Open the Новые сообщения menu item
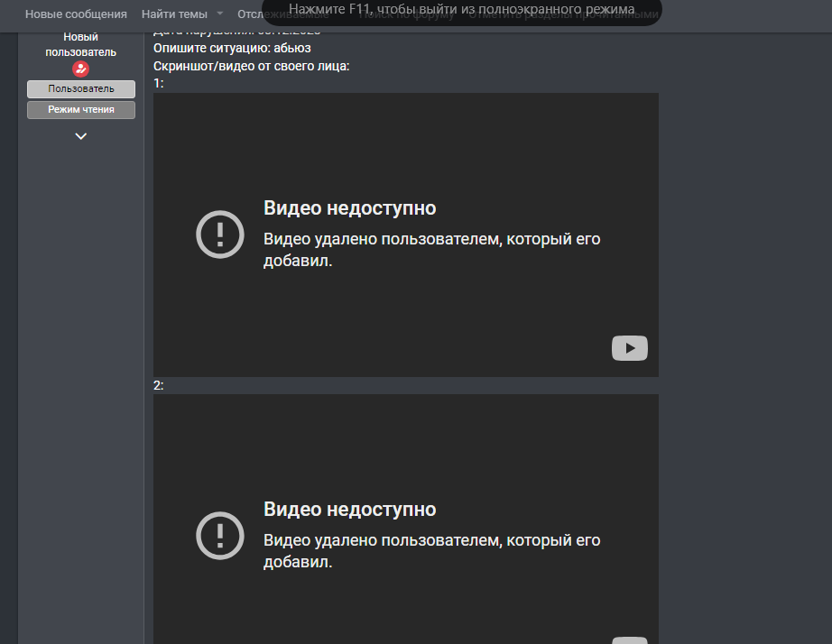Viewport: 832px width, 644px height. (76, 14)
